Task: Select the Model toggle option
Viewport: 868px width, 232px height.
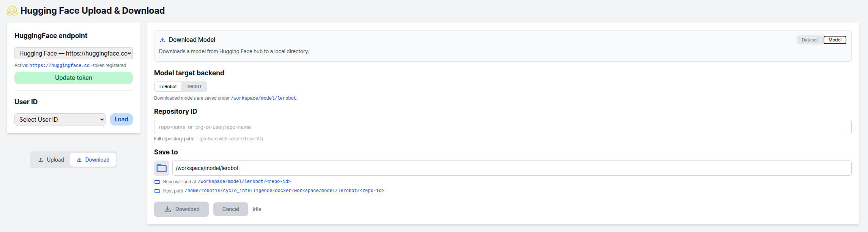Action: coord(835,40)
